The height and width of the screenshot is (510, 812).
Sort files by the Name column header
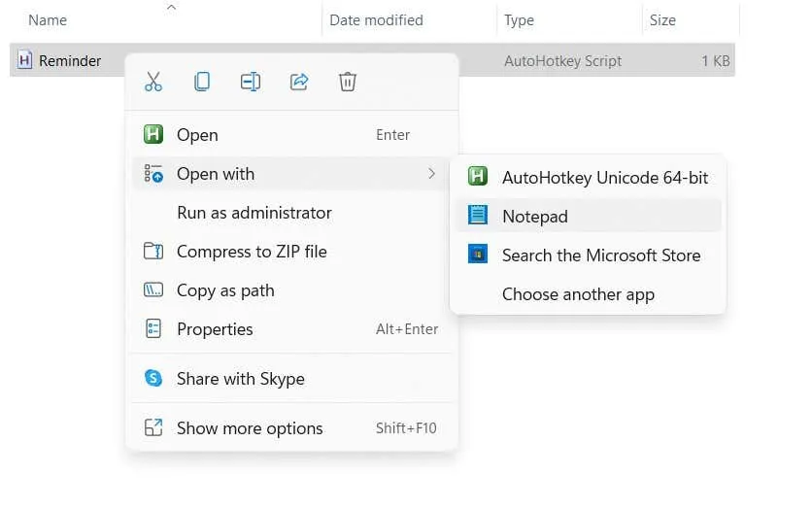pos(49,19)
